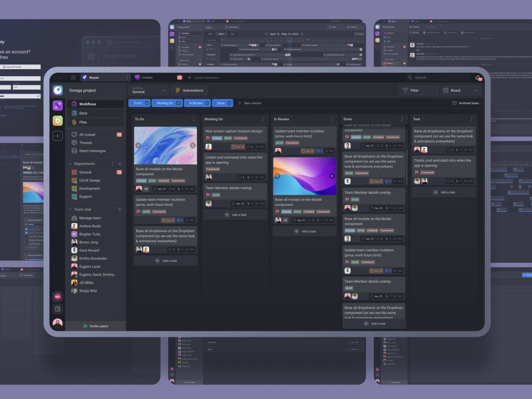This screenshot has height=399, width=532.
Task: Switch to the Untitled workspace tab
Action: point(159,77)
